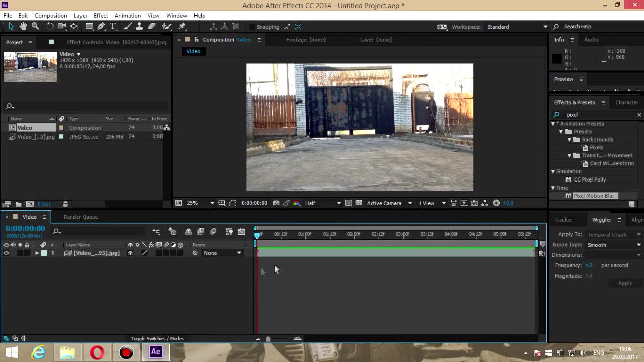Switch to the Tracker tab
This screenshot has height=362, width=644.
pos(563,220)
